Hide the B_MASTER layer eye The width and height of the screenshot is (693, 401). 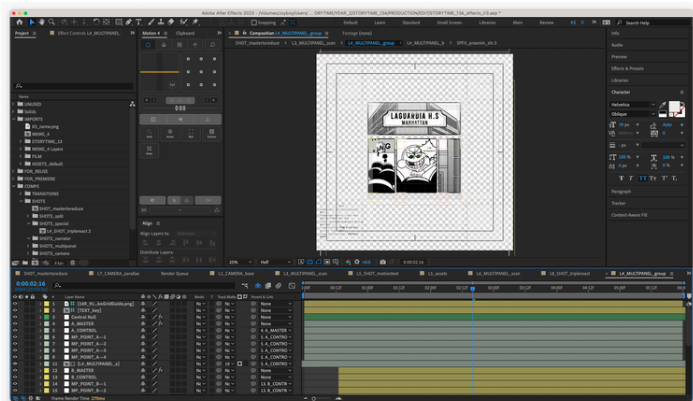pyautogui.click(x=15, y=370)
